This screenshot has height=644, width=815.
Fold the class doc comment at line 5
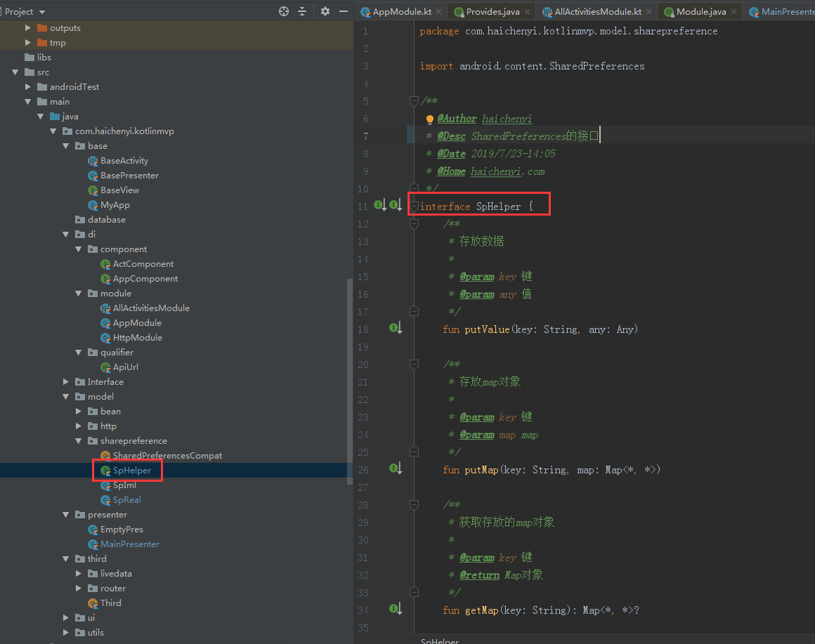(x=415, y=100)
